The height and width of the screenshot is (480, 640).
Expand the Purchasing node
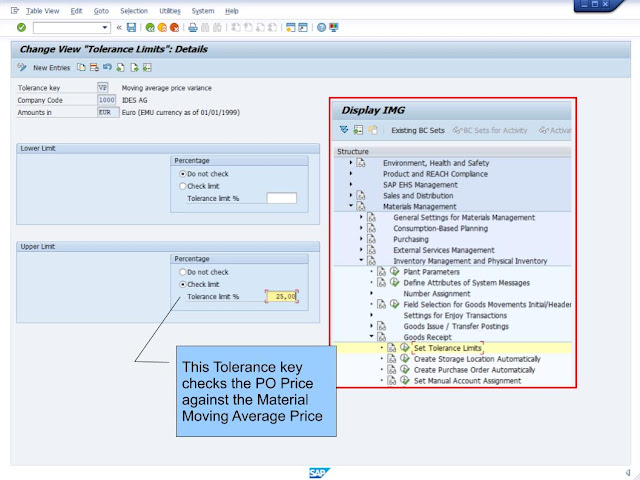tap(361, 239)
